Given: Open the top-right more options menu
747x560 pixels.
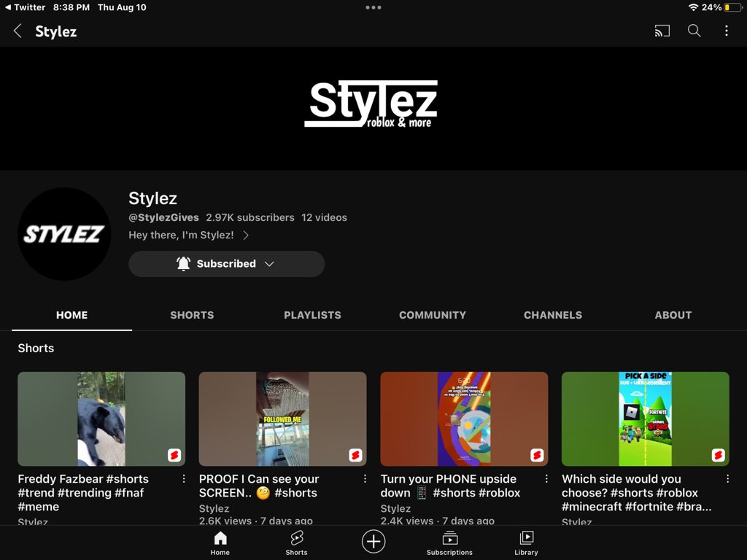Looking at the screenshot, I should coord(726,31).
